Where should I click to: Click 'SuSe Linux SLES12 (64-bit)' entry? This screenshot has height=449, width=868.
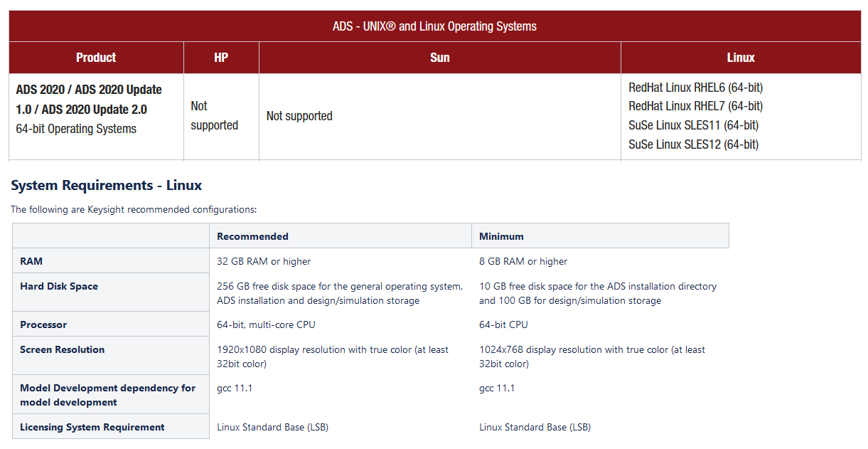point(694,144)
